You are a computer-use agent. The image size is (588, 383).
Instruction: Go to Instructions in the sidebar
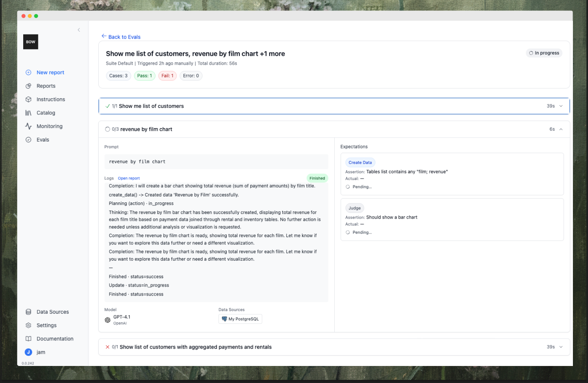click(51, 99)
